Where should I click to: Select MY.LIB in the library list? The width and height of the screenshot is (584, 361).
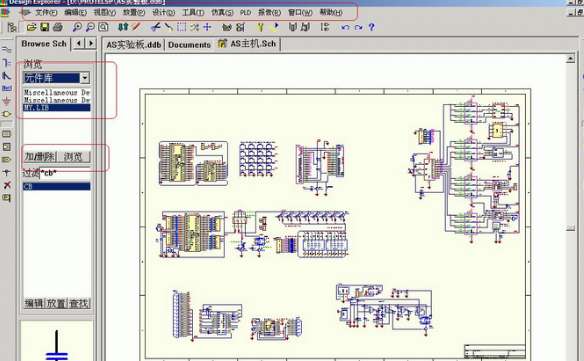point(57,108)
